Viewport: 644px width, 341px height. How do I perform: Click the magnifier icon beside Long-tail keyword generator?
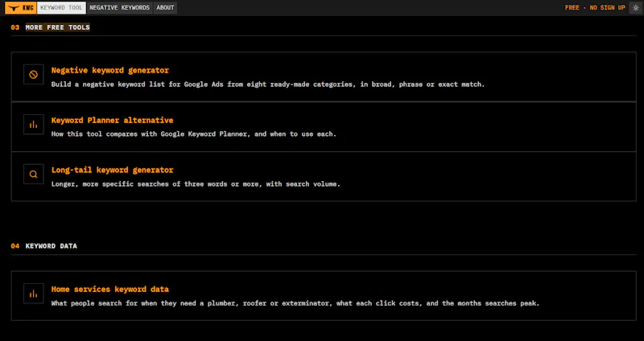[34, 174]
